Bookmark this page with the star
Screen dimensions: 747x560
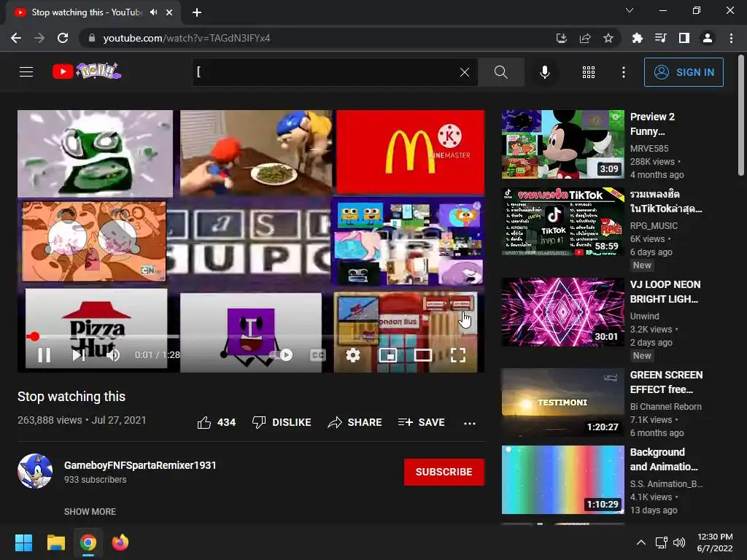608,38
